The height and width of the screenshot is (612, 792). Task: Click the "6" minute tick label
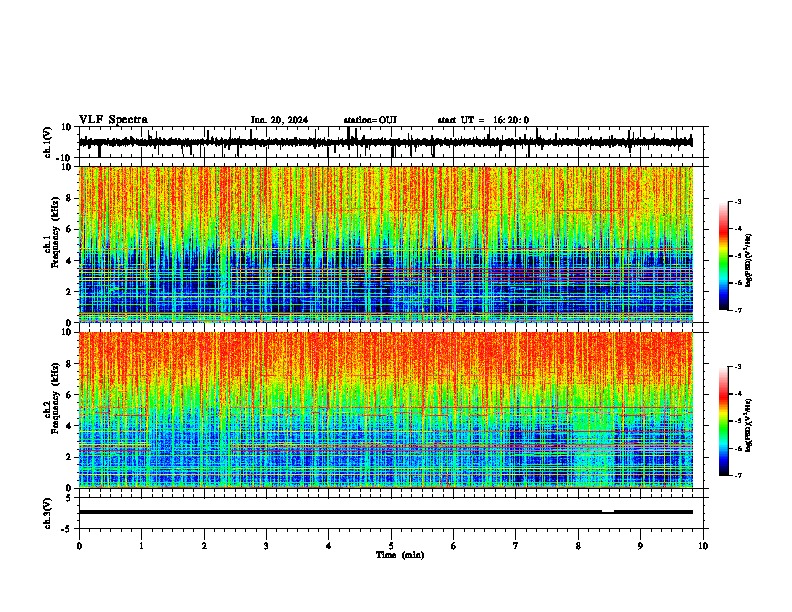[x=453, y=546]
